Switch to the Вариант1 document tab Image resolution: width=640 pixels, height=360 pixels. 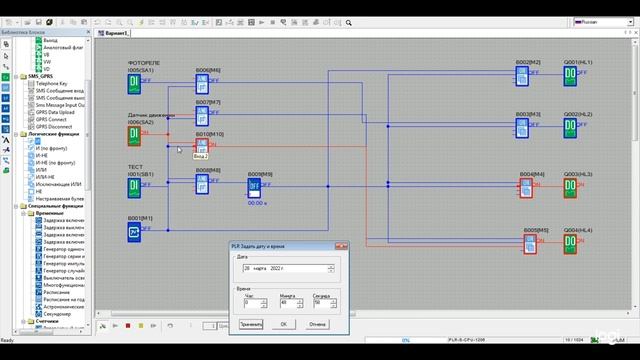click(114, 33)
